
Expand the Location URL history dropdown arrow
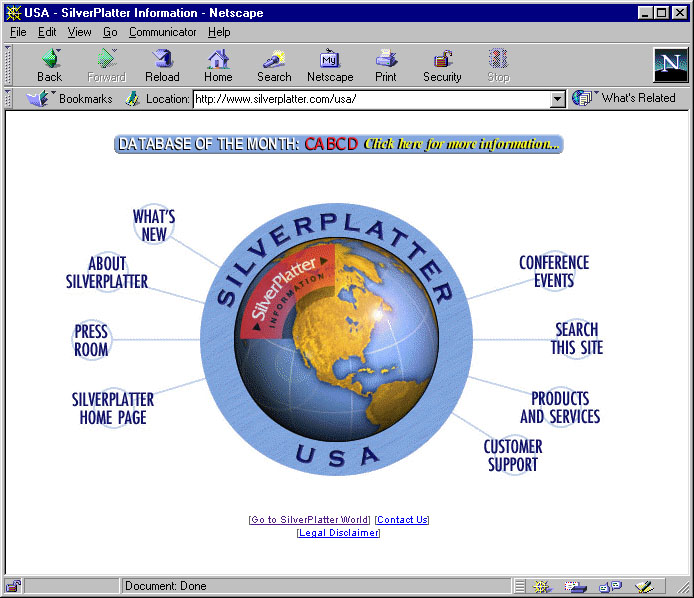point(558,100)
